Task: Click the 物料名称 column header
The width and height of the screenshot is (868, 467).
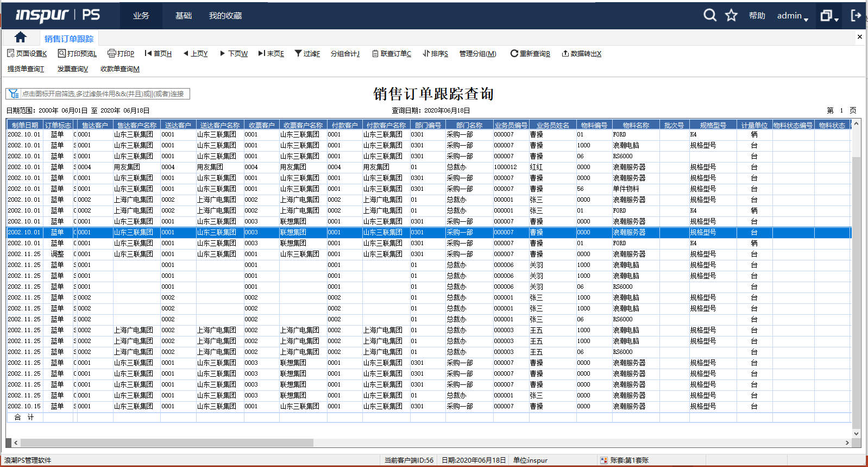Action: pos(636,125)
